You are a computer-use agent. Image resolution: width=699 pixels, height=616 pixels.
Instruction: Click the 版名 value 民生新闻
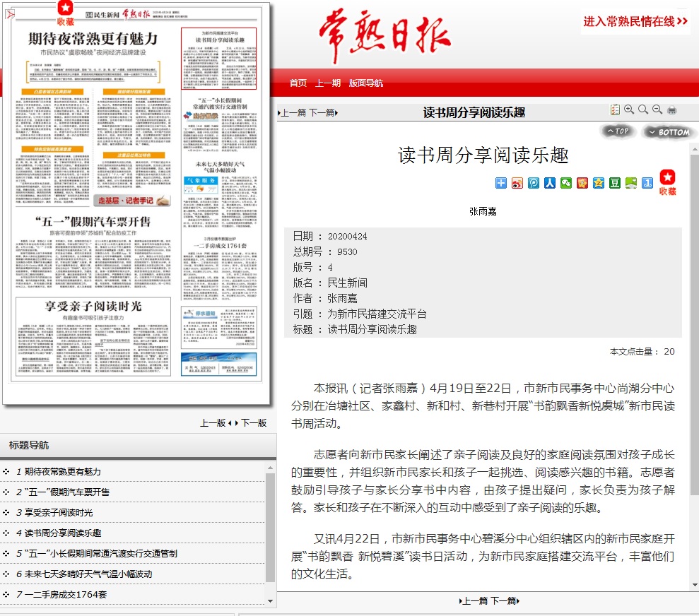click(x=347, y=283)
